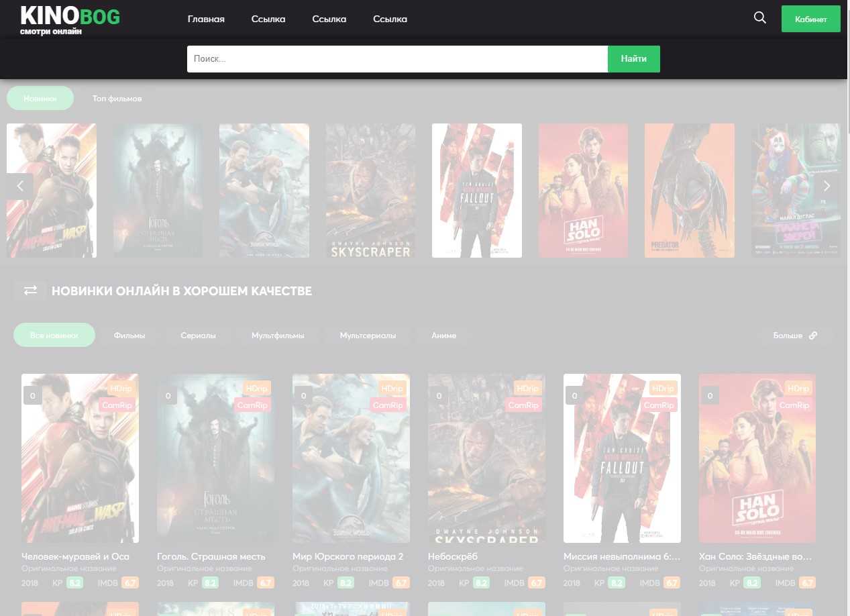Screen dimensions: 850x616
Task: Select the Новинки carousel tab
Action: click(40, 99)
